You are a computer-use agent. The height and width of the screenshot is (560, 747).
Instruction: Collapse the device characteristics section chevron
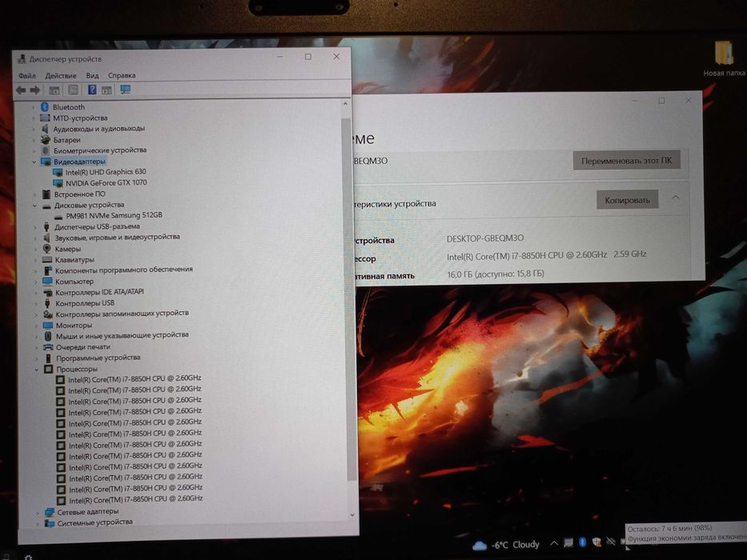pos(676,198)
